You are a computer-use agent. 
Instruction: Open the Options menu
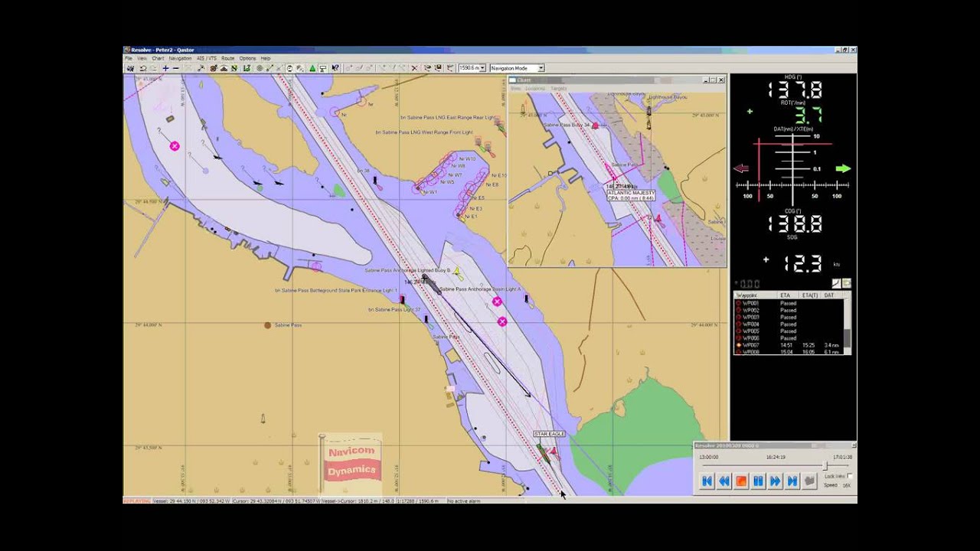click(247, 58)
